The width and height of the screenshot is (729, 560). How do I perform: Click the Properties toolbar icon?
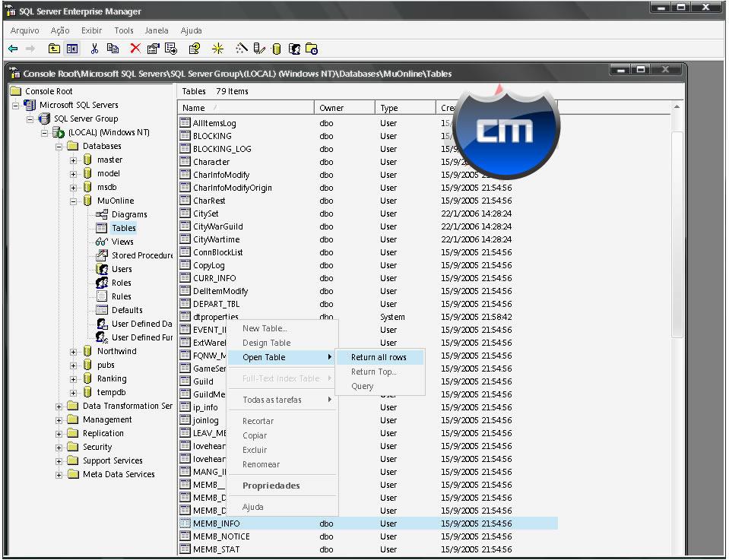[153, 49]
